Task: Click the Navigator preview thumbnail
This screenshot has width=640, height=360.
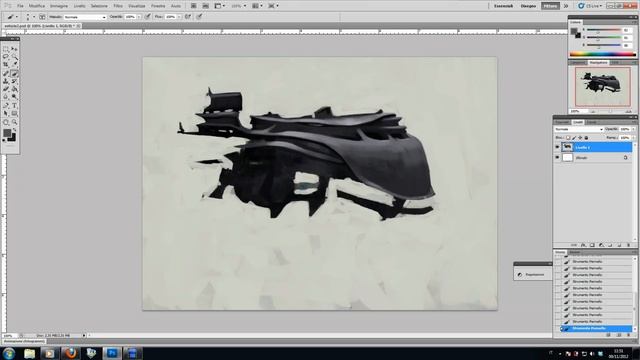Action: [602, 87]
